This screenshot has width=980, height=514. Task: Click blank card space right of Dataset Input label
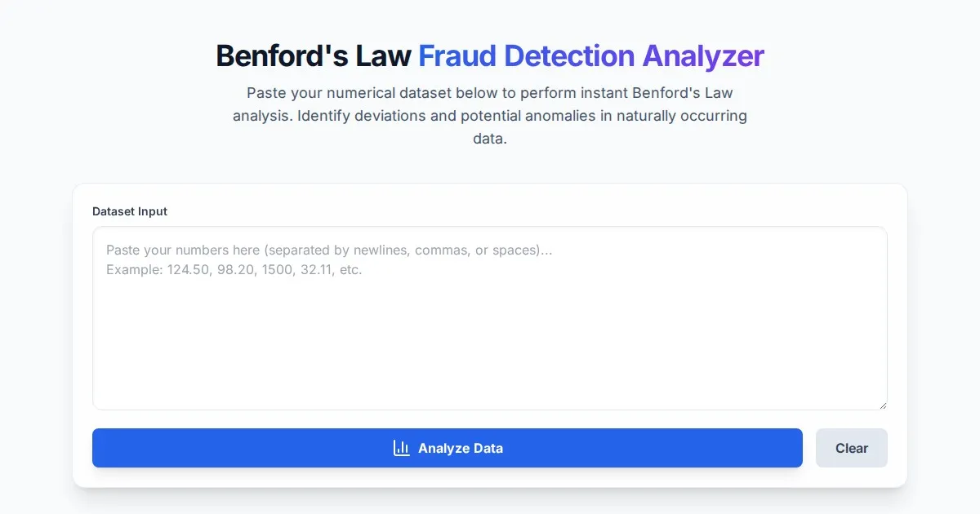click(x=531, y=211)
